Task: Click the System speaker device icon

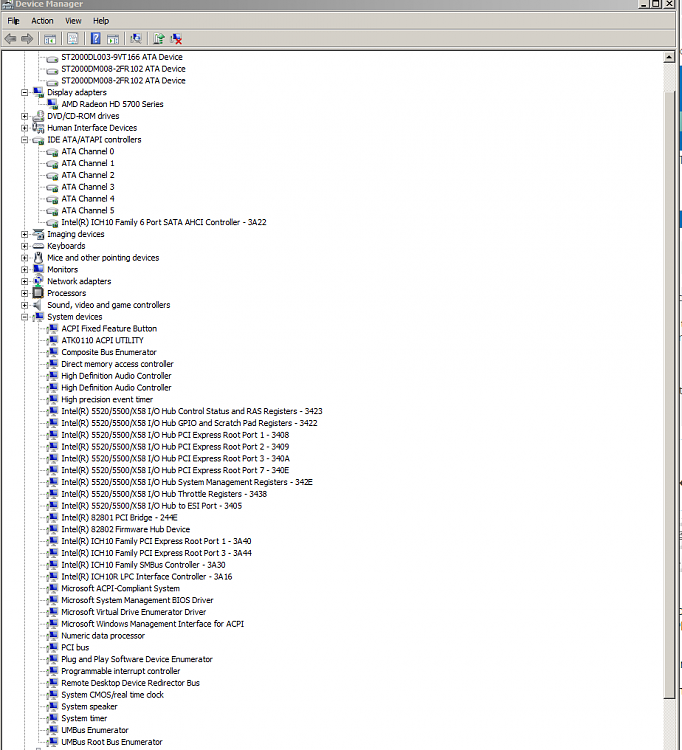Action: point(53,706)
